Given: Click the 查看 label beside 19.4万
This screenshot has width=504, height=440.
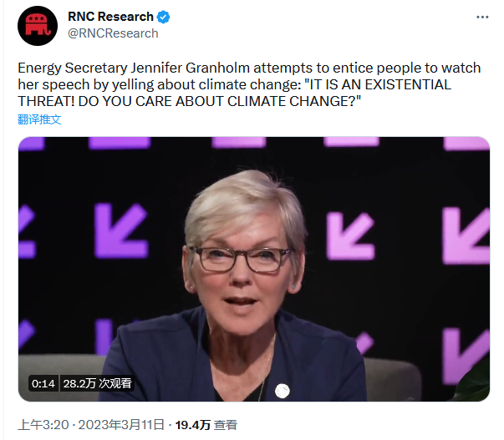Looking at the screenshot, I should tap(225, 425).
